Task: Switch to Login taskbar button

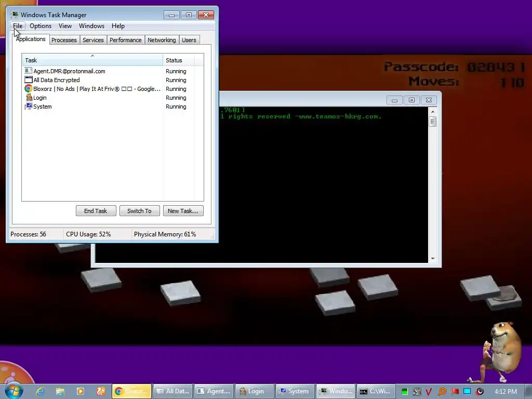Action: tap(255, 391)
